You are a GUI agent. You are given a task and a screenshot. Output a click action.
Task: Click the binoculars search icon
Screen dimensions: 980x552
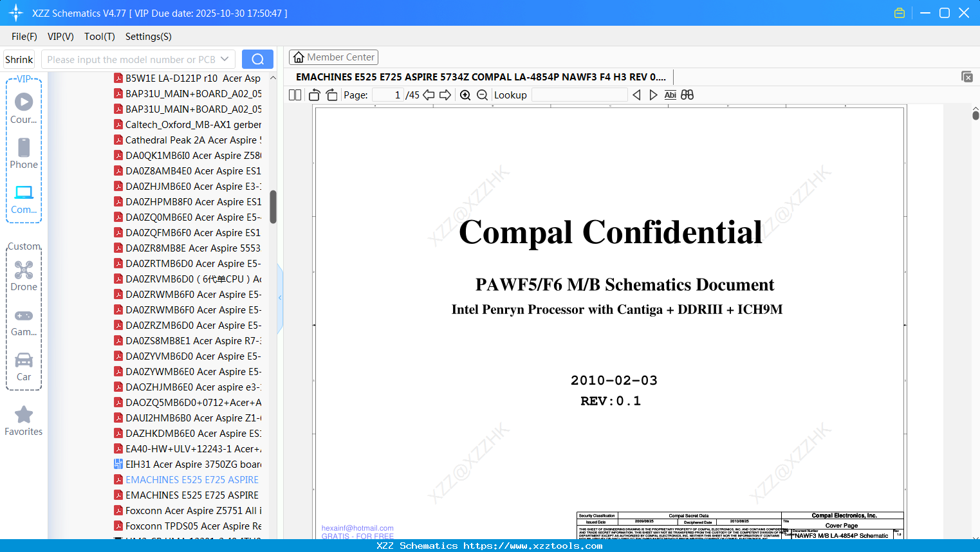click(x=687, y=95)
